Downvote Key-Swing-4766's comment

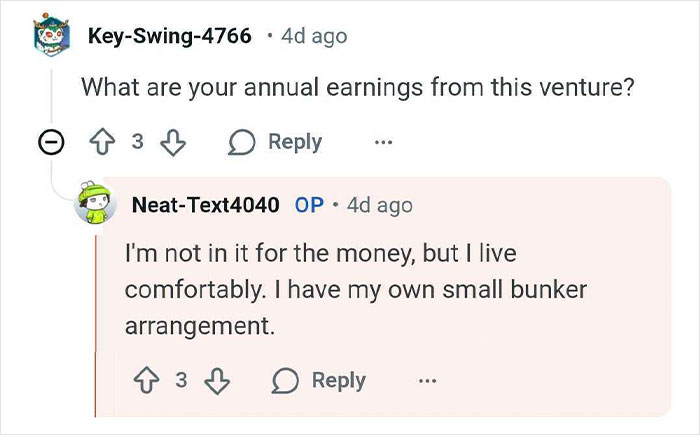tap(174, 143)
